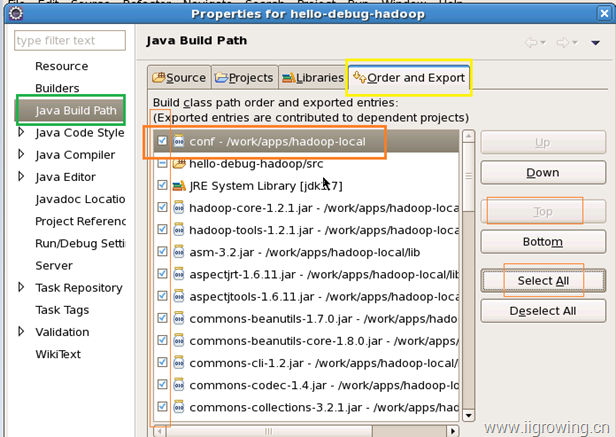The width and height of the screenshot is (616, 437).
Task: Click the list scrollbar up arrow
Action: tap(468, 136)
